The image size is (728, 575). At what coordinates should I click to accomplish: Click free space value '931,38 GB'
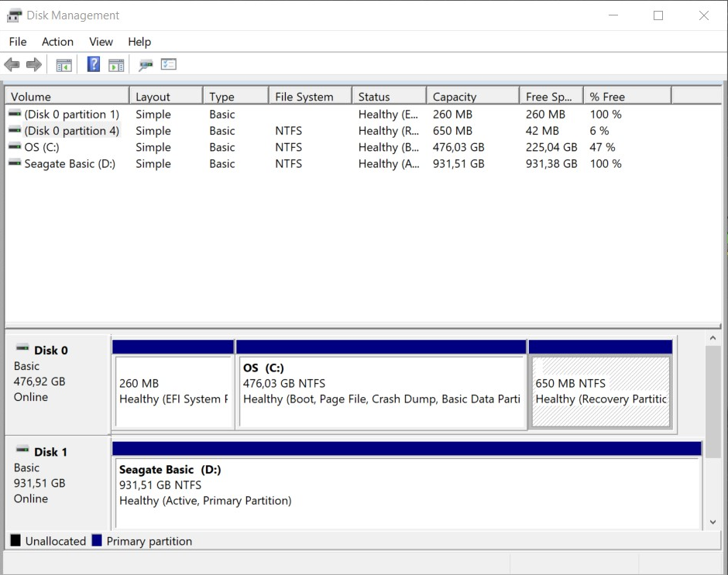click(x=551, y=164)
